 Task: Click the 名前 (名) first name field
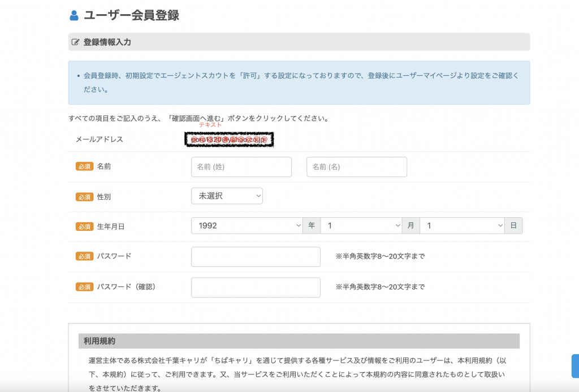coord(357,167)
